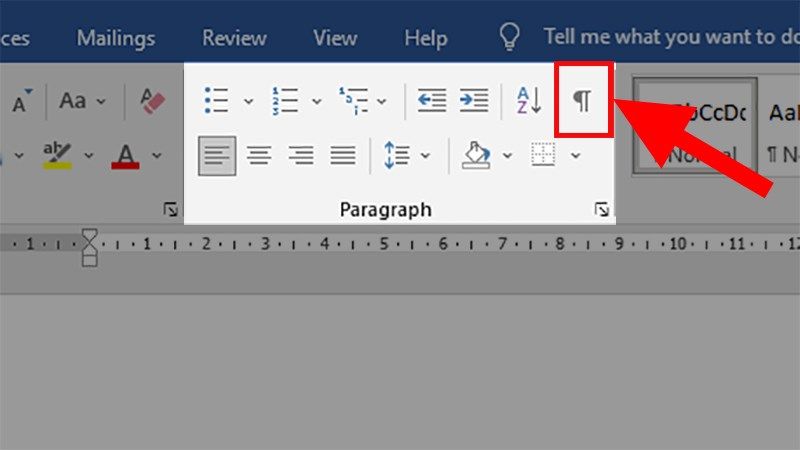
Task: Click the Increase Indent icon
Action: 474,100
